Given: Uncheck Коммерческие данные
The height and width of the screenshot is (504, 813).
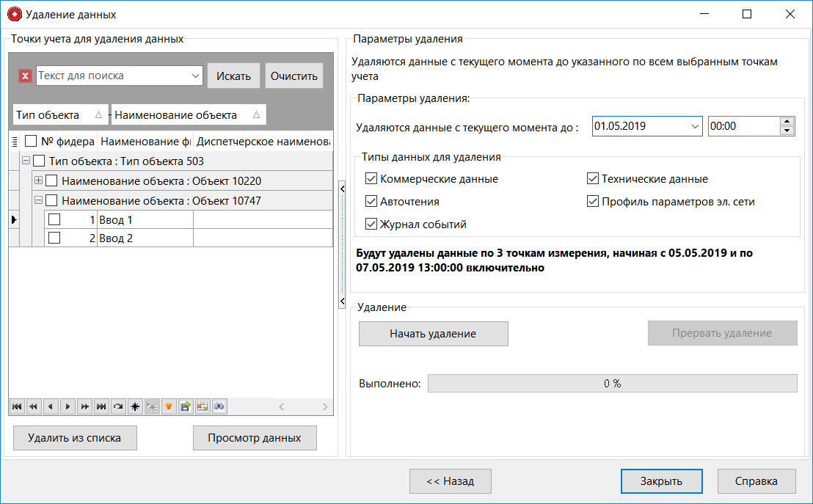Looking at the screenshot, I should tap(371, 178).
